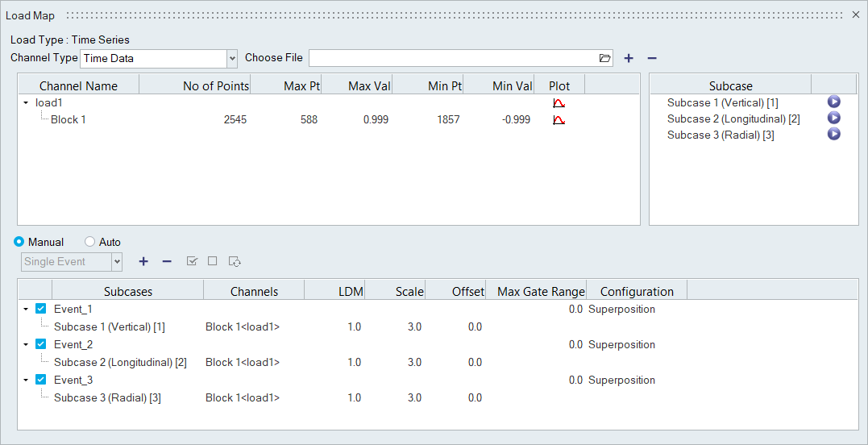Close the Load Map panel
Screen dimensions: 868x445
click(x=856, y=15)
